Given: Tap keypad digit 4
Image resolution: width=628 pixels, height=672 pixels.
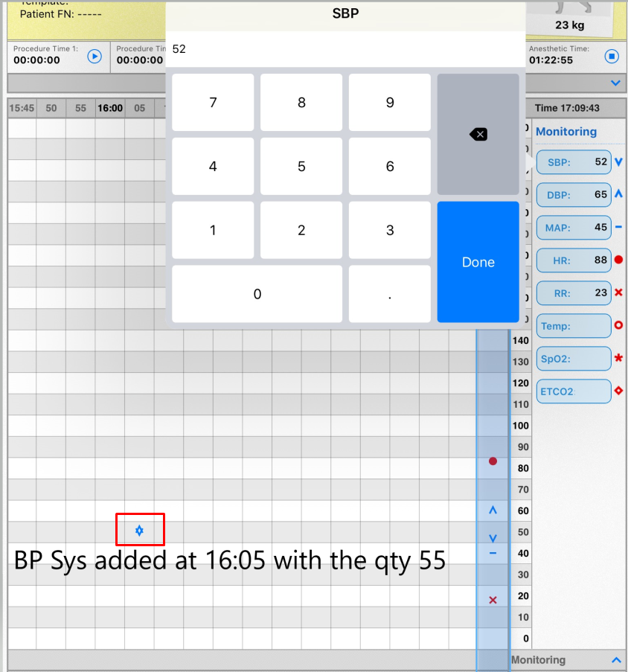Looking at the screenshot, I should [x=213, y=166].
